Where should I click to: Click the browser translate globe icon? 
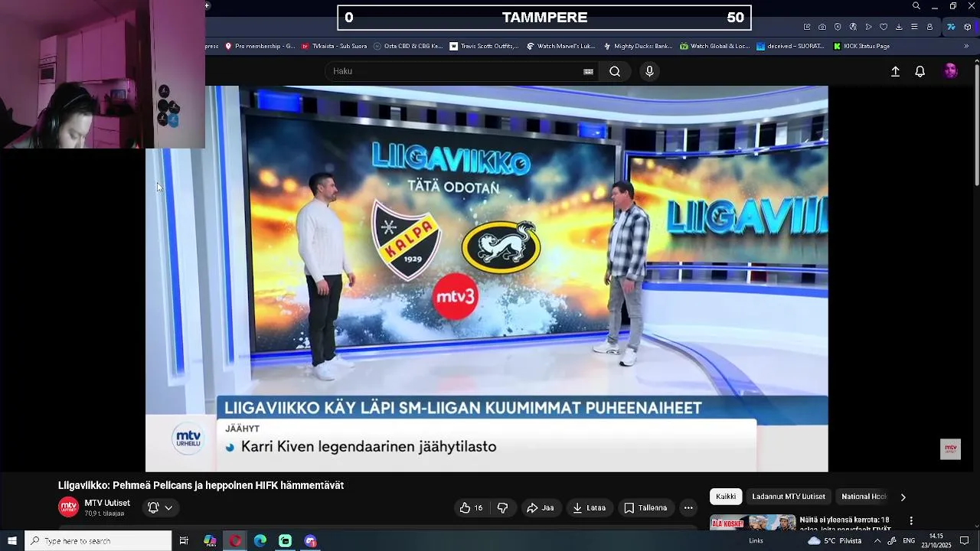pyautogui.click(x=853, y=27)
